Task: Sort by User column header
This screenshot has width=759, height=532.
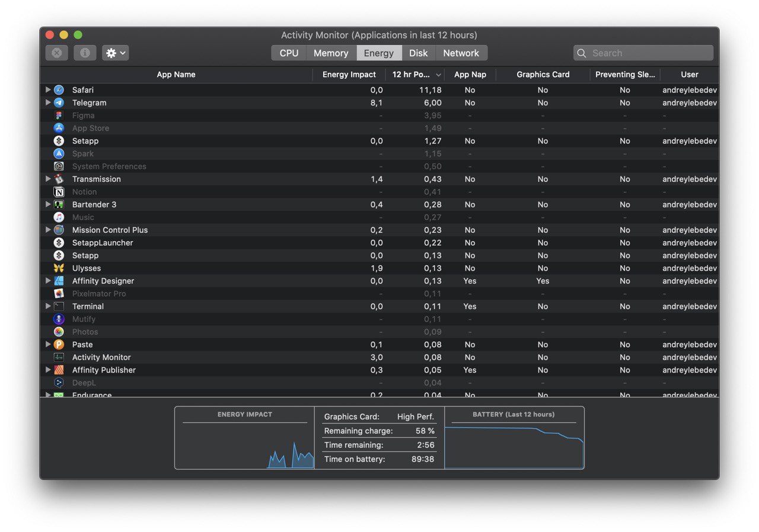Action: (690, 75)
